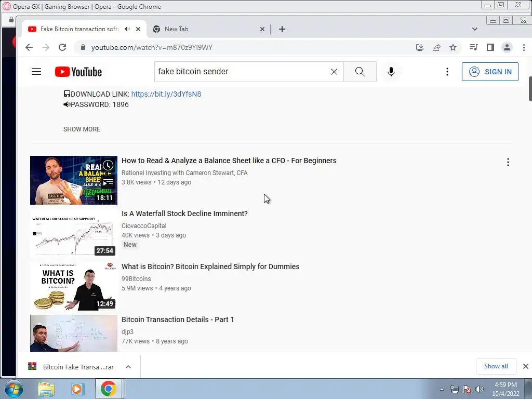The image size is (532, 399).
Task: Close the Fake Bitcoin transaction tab
Action: (138, 29)
